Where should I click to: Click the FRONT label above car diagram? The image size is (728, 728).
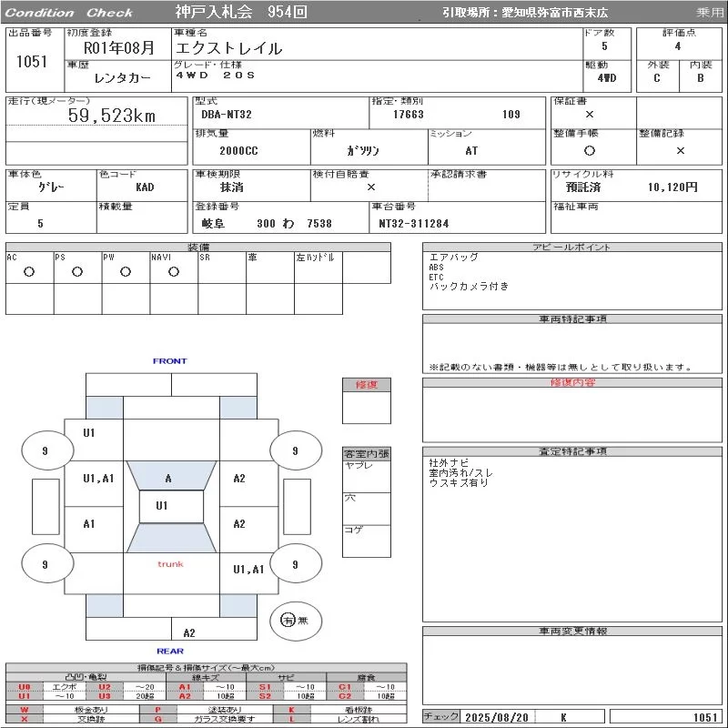click(170, 360)
